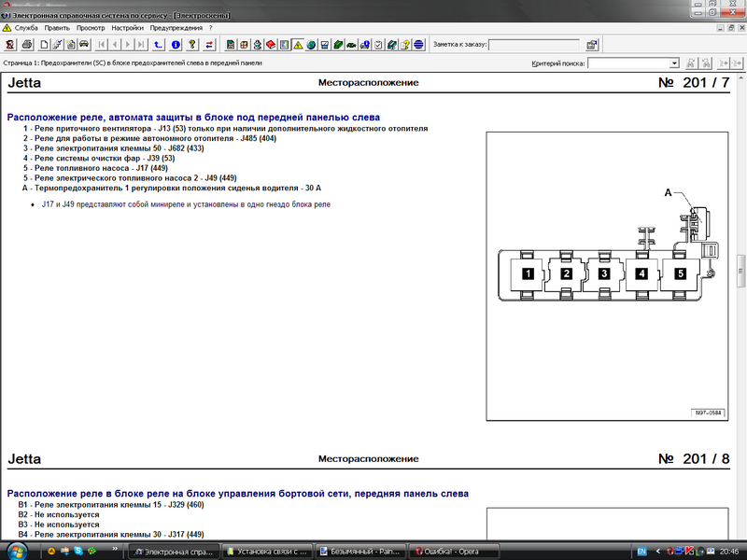This screenshot has width=747, height=560.
Task: Open the Просмотр menu
Action: 91,28
